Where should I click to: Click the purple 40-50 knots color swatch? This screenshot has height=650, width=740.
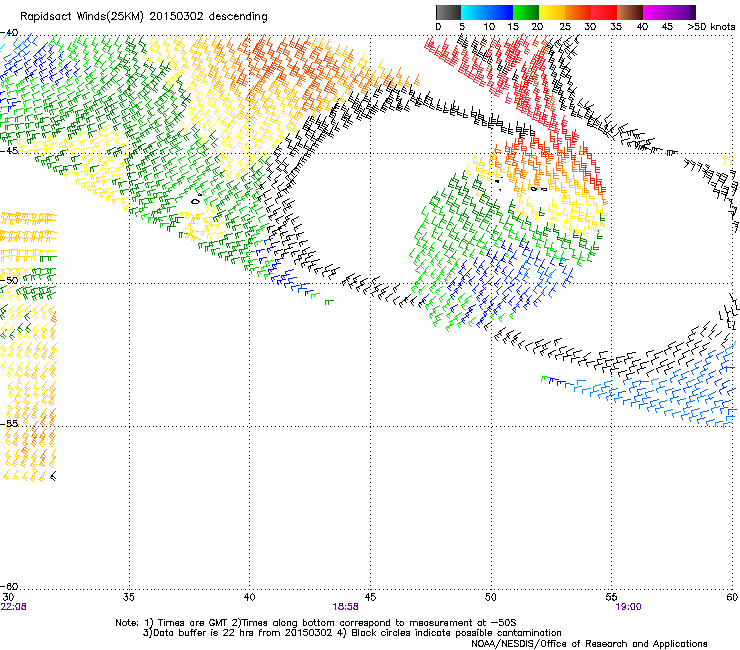coord(669,12)
